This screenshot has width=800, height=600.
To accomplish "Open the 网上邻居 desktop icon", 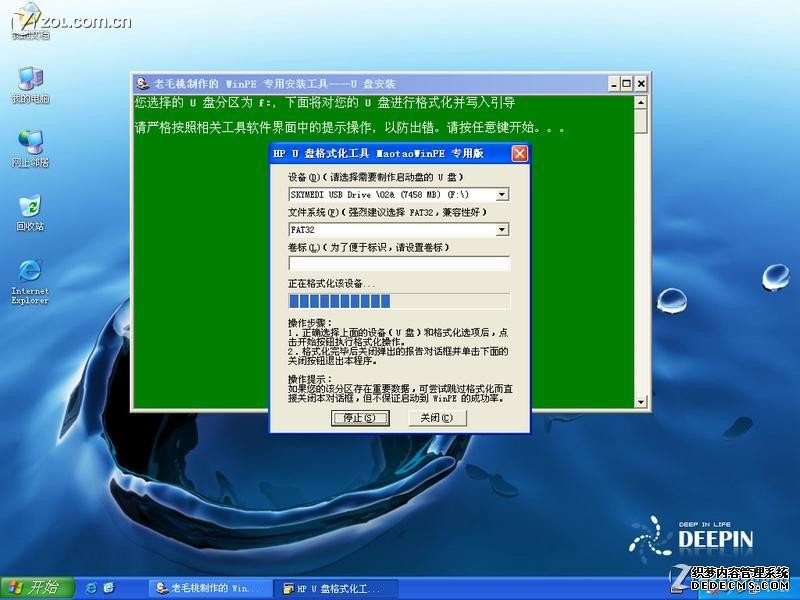I will [31, 148].
